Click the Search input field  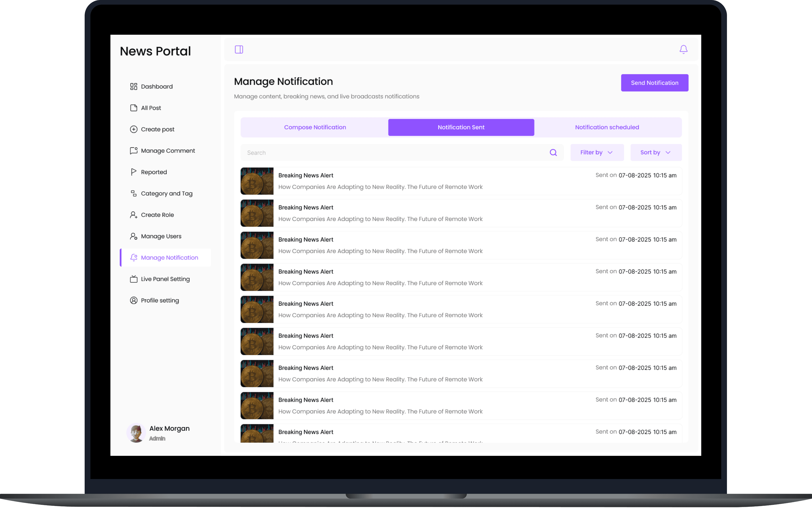coord(393,153)
